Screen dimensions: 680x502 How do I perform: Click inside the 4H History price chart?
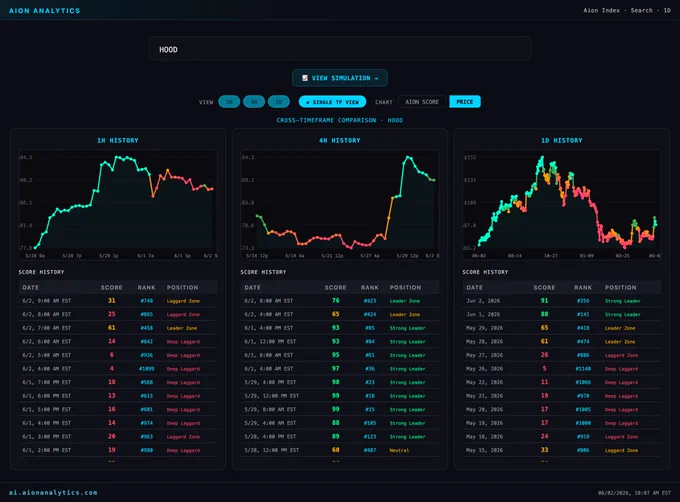point(340,205)
